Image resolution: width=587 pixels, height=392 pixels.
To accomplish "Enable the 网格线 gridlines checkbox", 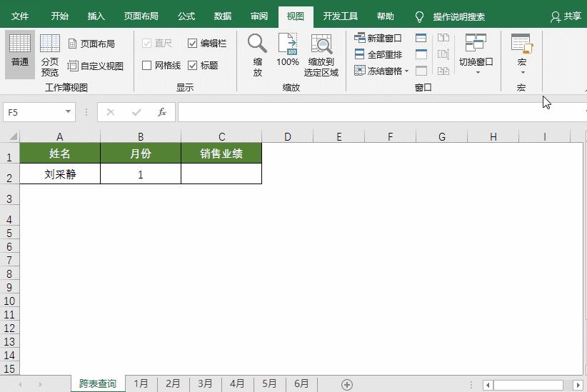I will (x=147, y=66).
